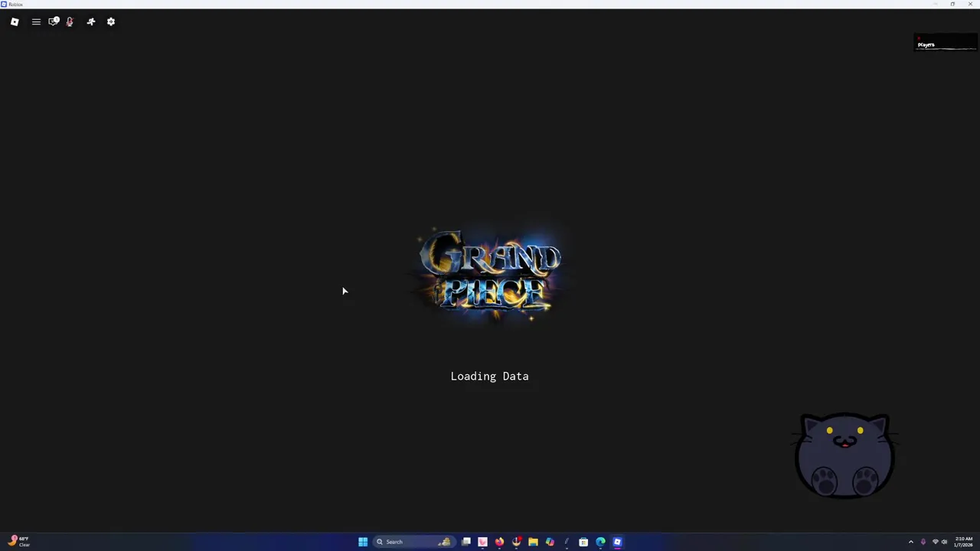Open the gear settings icon

(x=111, y=21)
